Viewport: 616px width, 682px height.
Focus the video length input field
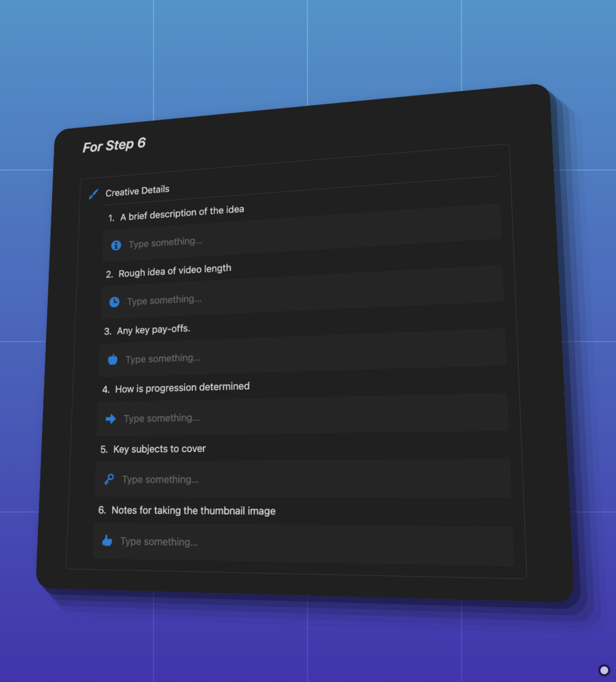[302, 292]
